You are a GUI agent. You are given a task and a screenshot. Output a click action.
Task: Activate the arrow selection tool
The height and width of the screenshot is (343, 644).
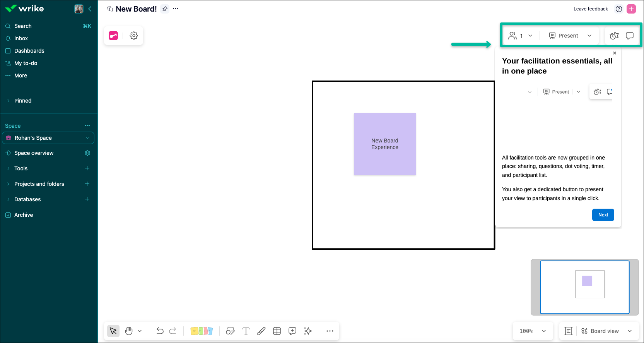(113, 331)
